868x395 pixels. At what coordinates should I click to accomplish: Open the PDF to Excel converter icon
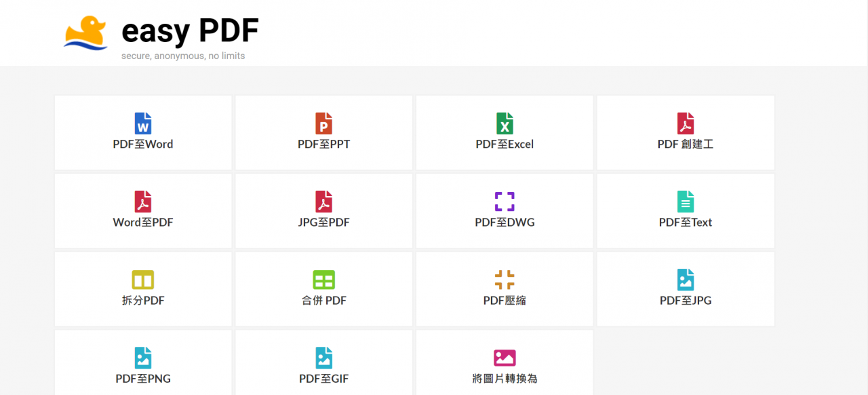pyautogui.click(x=505, y=124)
